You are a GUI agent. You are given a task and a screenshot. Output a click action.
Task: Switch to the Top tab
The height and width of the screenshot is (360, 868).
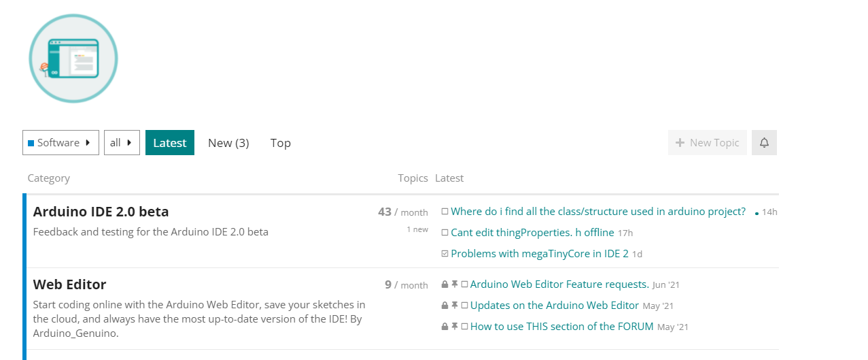coord(281,143)
